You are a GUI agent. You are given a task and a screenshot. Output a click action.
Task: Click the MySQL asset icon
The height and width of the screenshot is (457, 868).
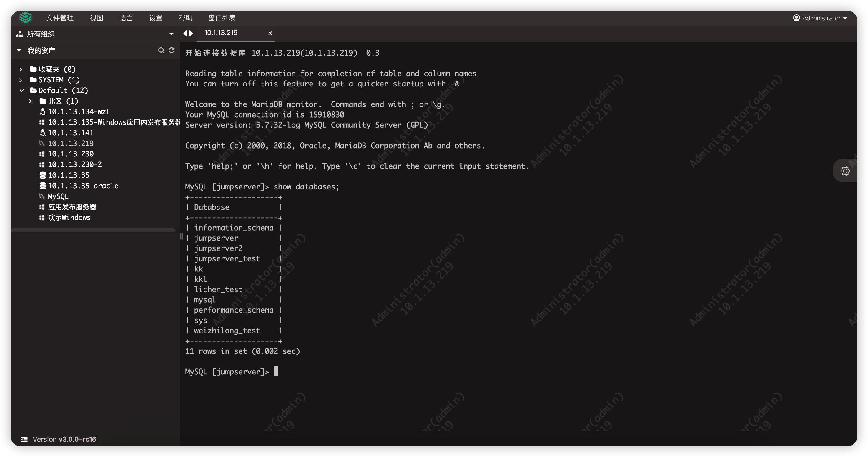pyautogui.click(x=42, y=196)
